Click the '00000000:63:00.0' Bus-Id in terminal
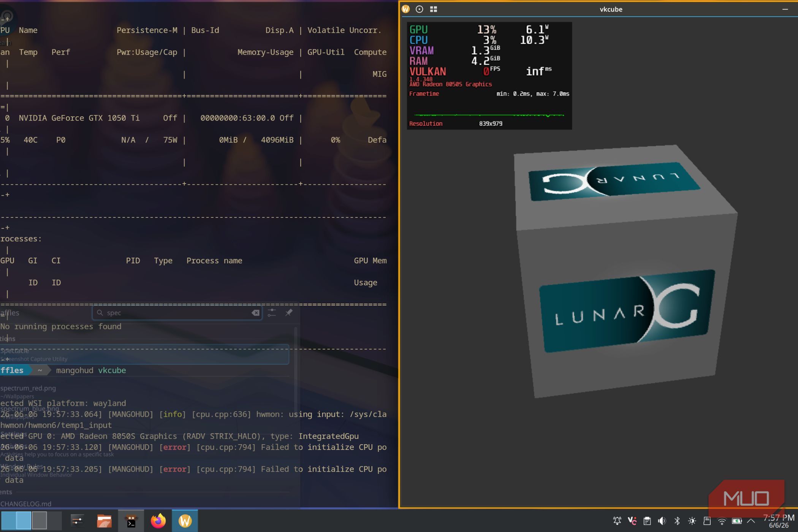Image resolution: width=798 pixels, height=532 pixels. (237, 118)
